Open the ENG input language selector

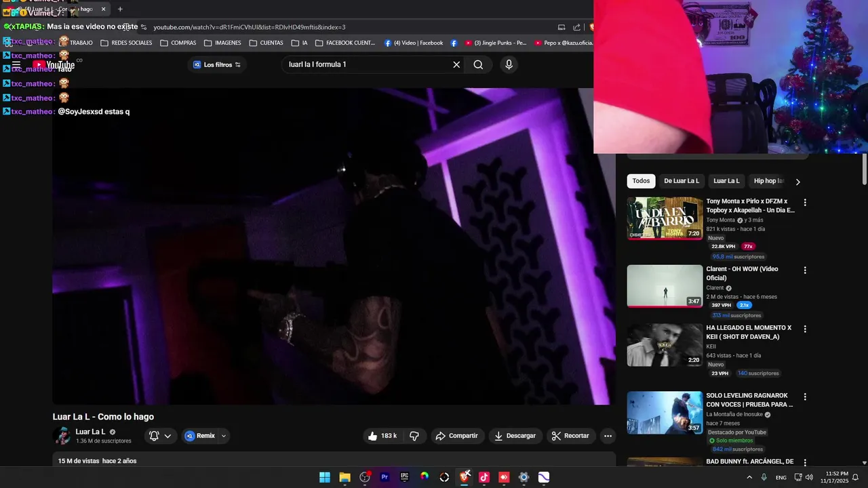(781, 477)
